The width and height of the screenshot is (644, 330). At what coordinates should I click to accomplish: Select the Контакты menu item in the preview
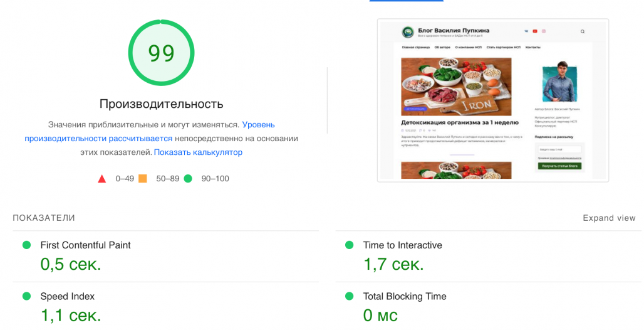[x=532, y=48]
